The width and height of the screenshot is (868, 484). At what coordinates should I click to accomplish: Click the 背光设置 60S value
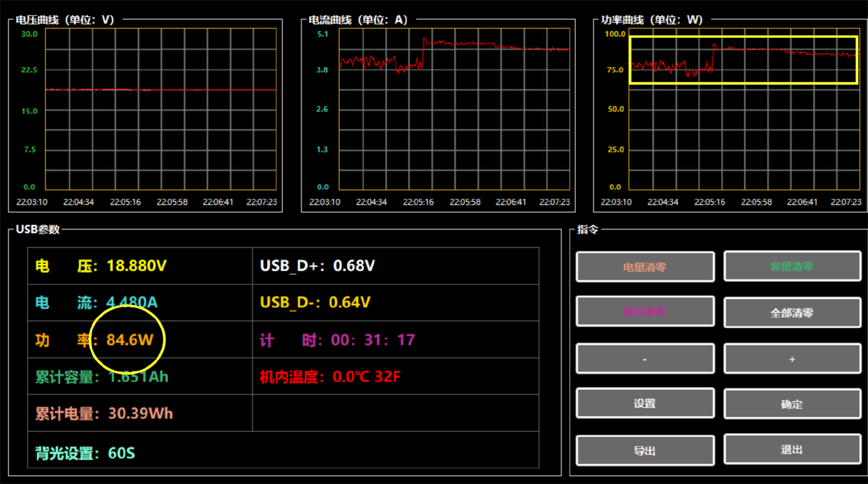122,453
